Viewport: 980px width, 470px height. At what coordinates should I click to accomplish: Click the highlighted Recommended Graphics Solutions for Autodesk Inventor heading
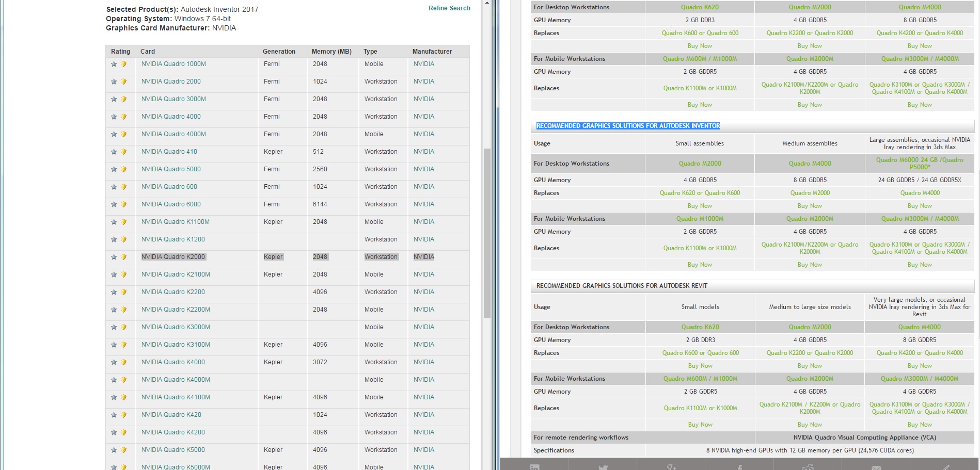coord(628,126)
